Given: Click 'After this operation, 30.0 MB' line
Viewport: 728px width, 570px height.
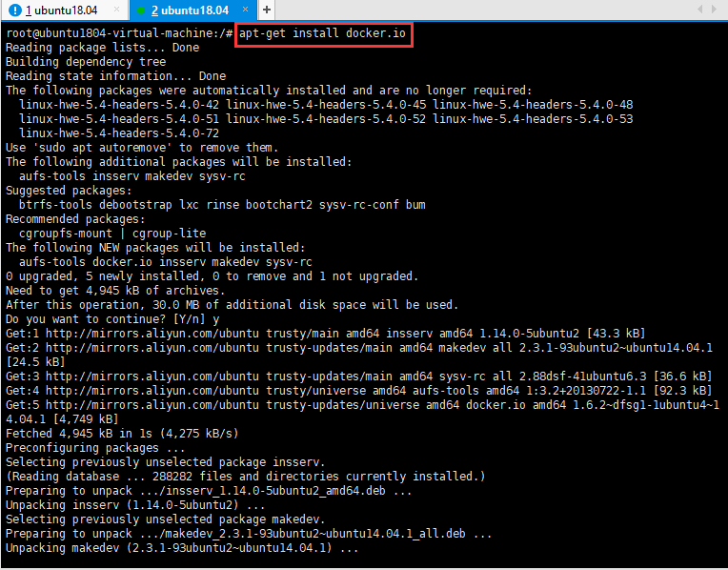Looking at the screenshot, I should (233, 305).
